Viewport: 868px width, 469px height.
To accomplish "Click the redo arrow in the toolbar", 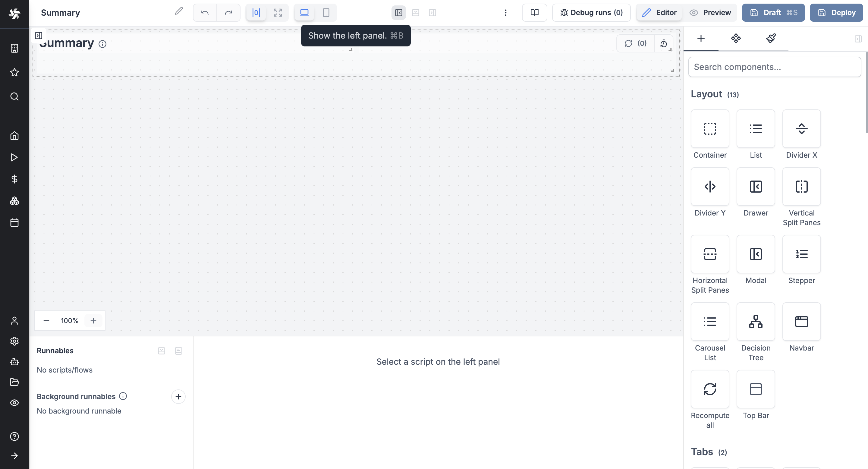I will click(228, 13).
